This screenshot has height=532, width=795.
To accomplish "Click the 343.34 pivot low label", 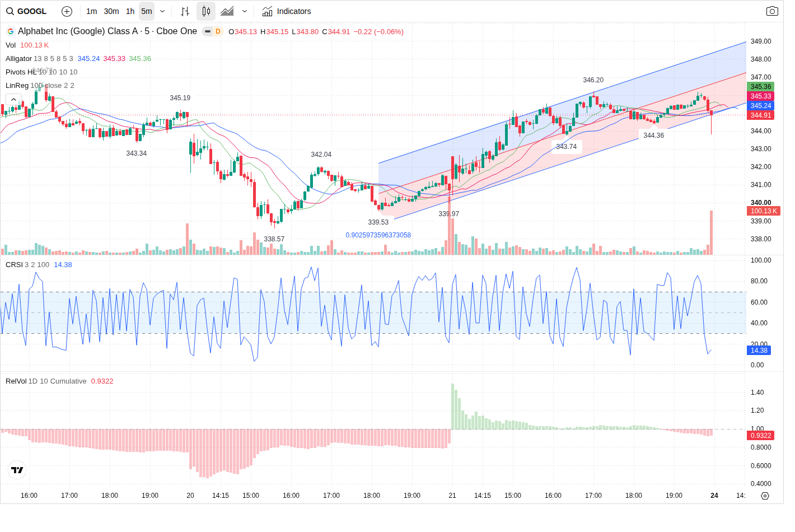I will click(136, 153).
